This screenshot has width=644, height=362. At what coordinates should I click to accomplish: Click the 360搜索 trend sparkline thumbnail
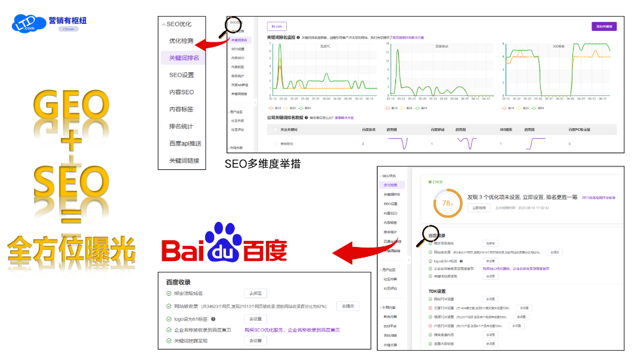(536, 143)
